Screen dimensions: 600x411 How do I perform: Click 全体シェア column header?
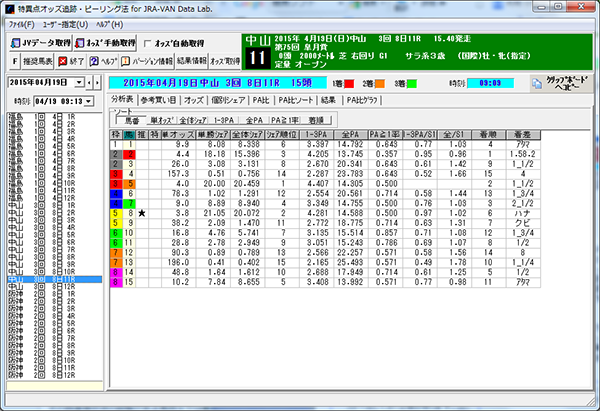(x=247, y=135)
